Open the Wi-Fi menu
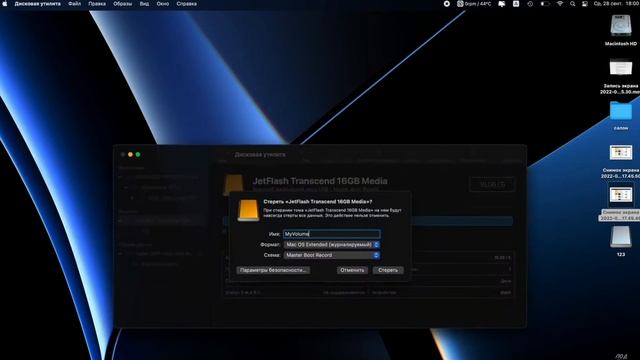The height and width of the screenshot is (360, 640). pyautogui.click(x=560, y=4)
